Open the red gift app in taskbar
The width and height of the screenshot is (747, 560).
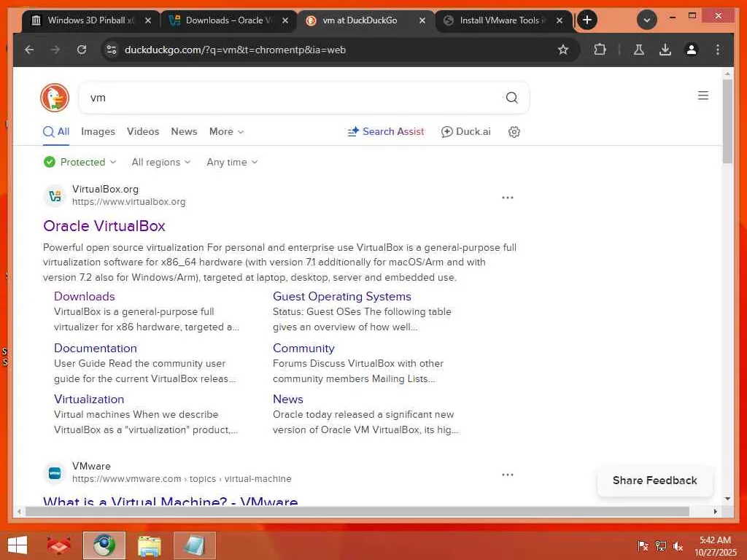click(x=58, y=545)
